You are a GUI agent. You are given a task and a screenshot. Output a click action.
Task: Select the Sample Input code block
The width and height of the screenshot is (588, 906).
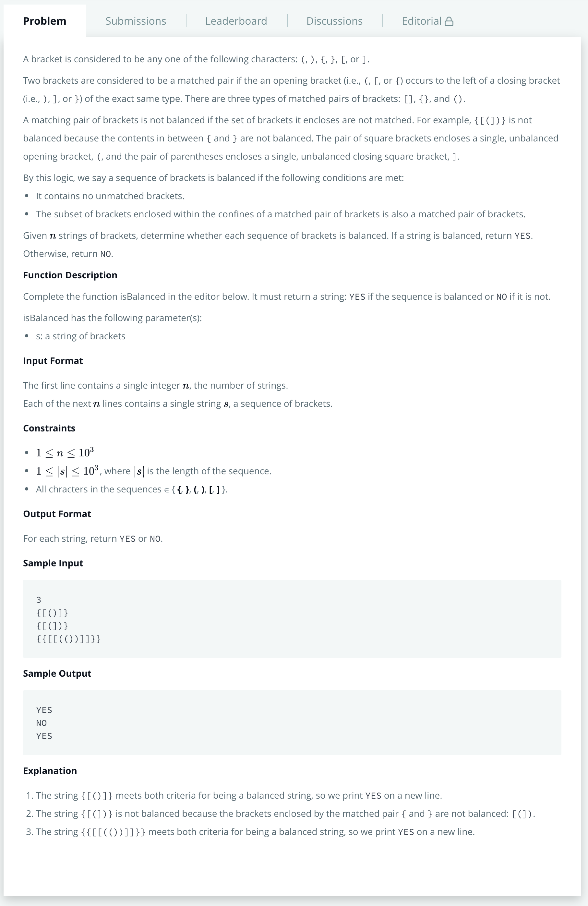coord(292,619)
